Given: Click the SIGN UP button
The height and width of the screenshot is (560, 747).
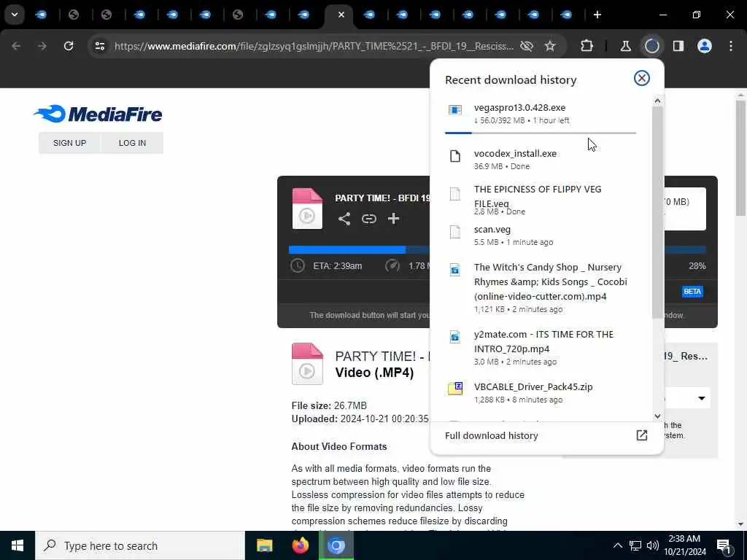Looking at the screenshot, I should coord(69,143).
